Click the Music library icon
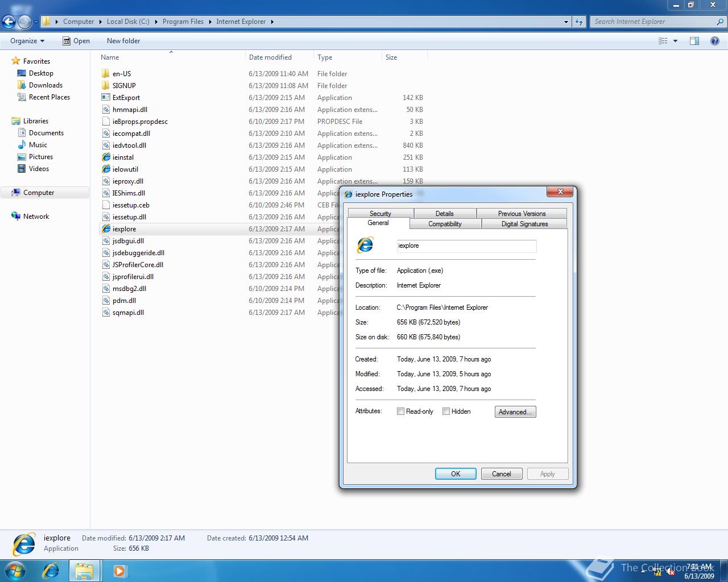This screenshot has width=728, height=582. [x=22, y=144]
